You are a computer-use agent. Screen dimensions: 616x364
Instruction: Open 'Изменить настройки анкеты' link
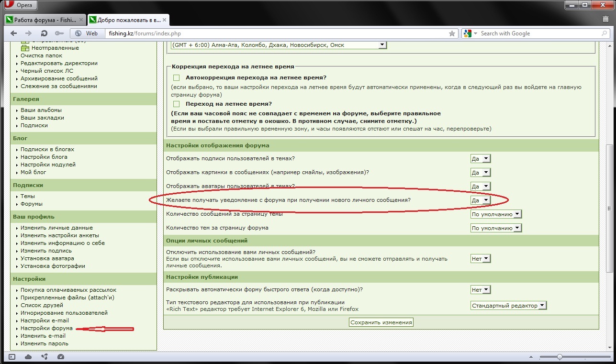click(60, 235)
